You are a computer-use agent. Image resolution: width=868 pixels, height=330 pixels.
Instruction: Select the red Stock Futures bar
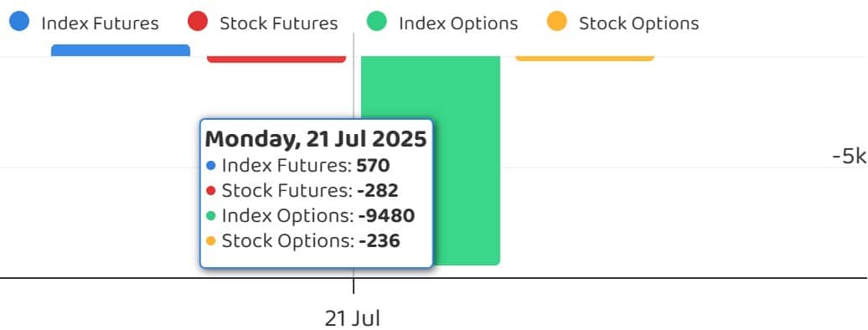coord(276,59)
